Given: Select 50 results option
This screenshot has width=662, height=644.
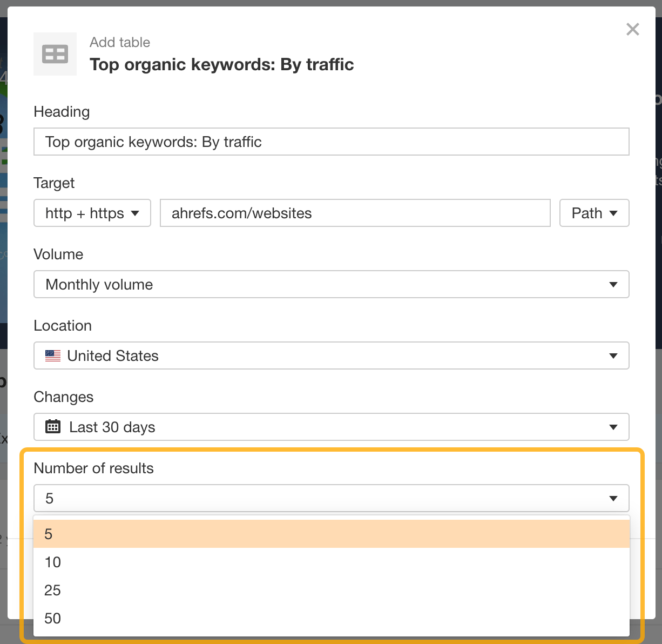Looking at the screenshot, I should tap(331, 618).
